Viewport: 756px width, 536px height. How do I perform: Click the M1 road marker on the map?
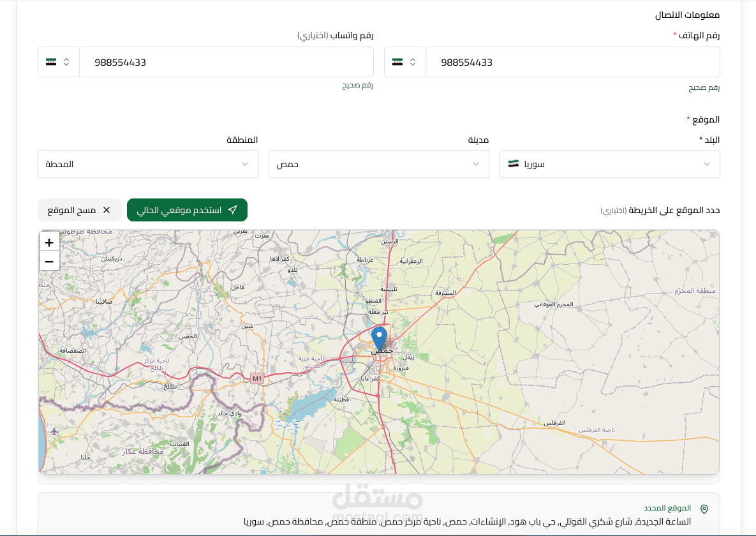(257, 379)
